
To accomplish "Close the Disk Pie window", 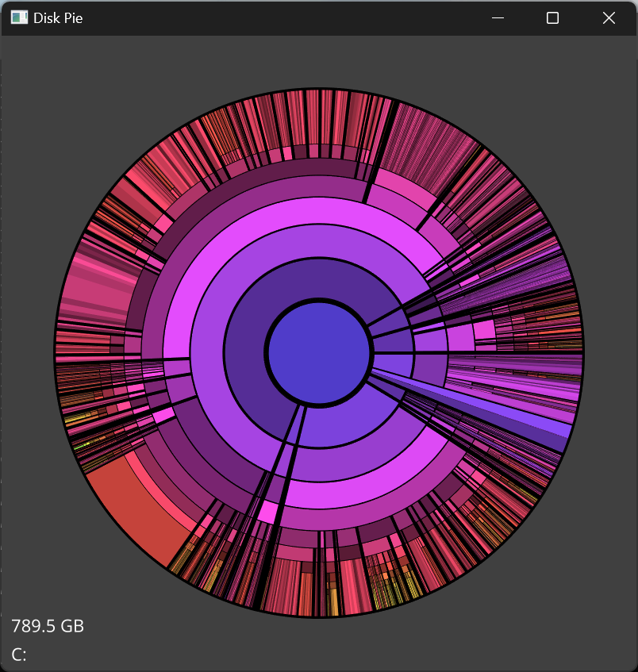I will (x=609, y=17).
